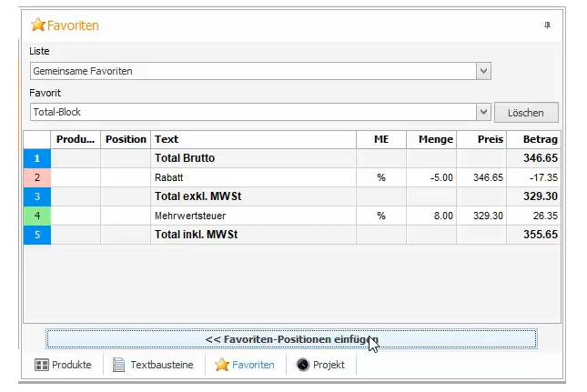Click the Total Brutto text cell
Image resolution: width=587 pixels, height=392 pixels.
tap(253, 158)
